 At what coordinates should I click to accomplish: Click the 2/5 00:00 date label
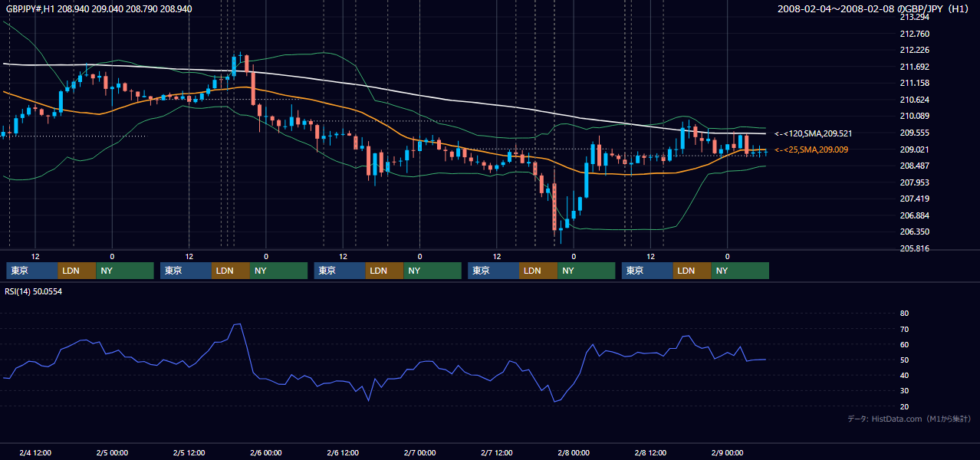point(112,452)
